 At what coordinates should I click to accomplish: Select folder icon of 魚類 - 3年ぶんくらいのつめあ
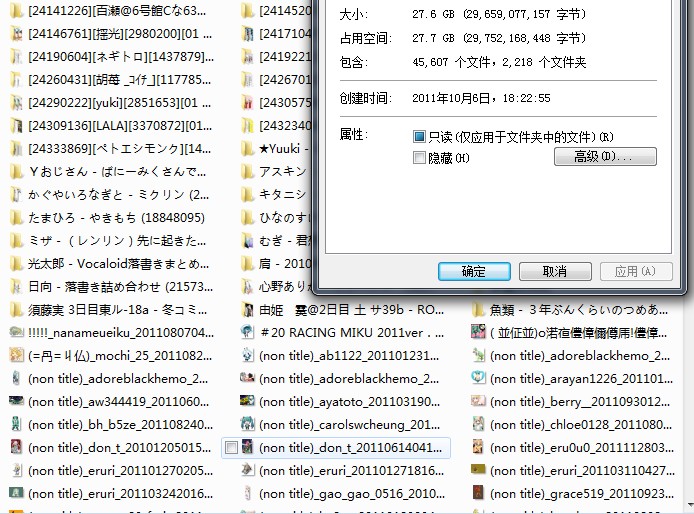pyautogui.click(x=478, y=309)
